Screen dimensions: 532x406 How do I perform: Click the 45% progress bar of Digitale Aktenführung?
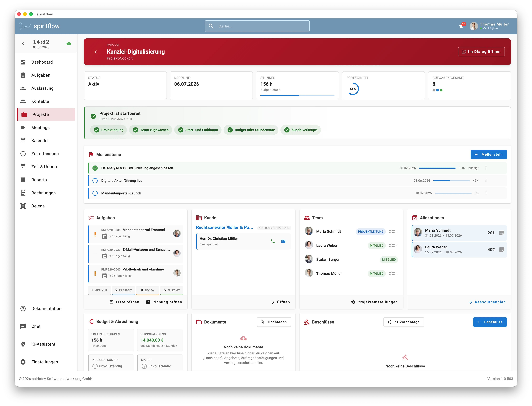pyautogui.click(x=451, y=181)
